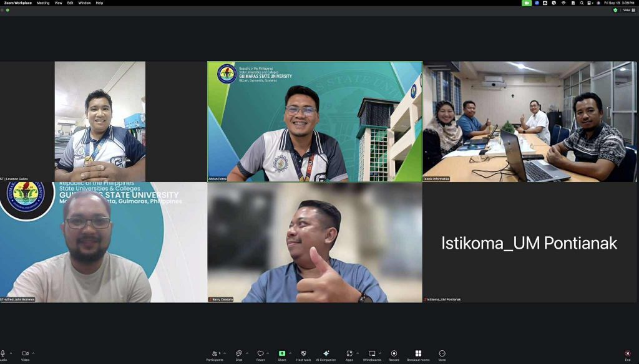Open the View layout button
639x364 pixels.
tap(626, 10)
